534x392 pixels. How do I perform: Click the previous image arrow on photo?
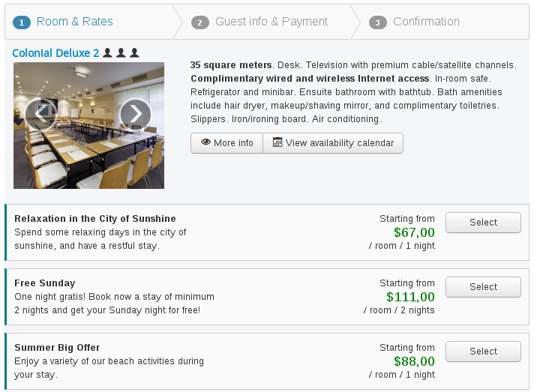40,114
